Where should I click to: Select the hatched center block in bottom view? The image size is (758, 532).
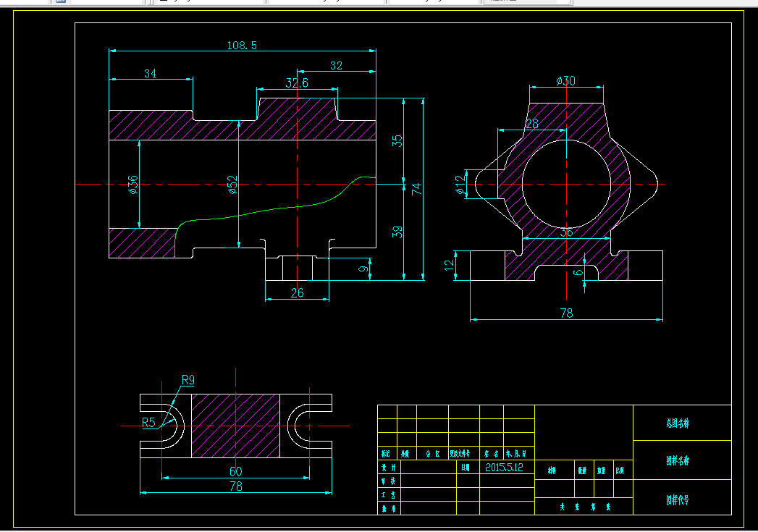tap(236, 426)
